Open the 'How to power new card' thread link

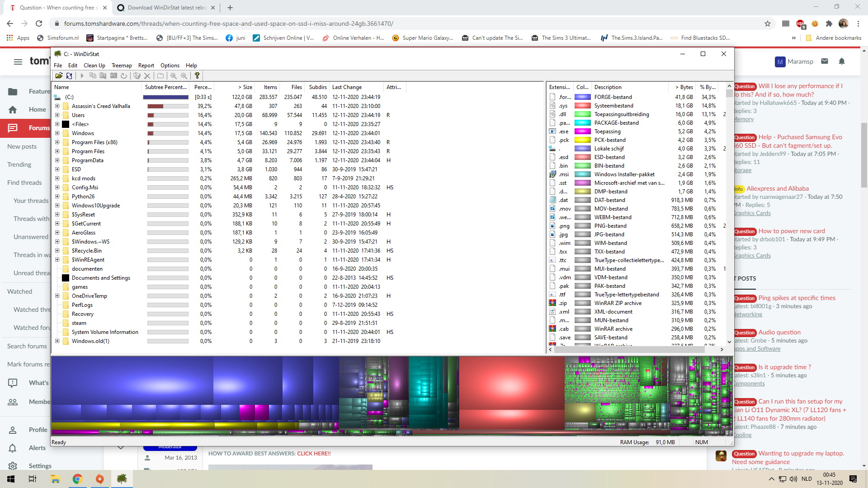pos(792,231)
